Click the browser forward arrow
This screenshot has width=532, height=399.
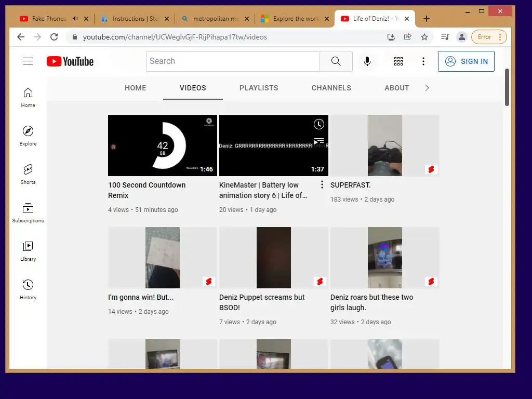(x=37, y=37)
